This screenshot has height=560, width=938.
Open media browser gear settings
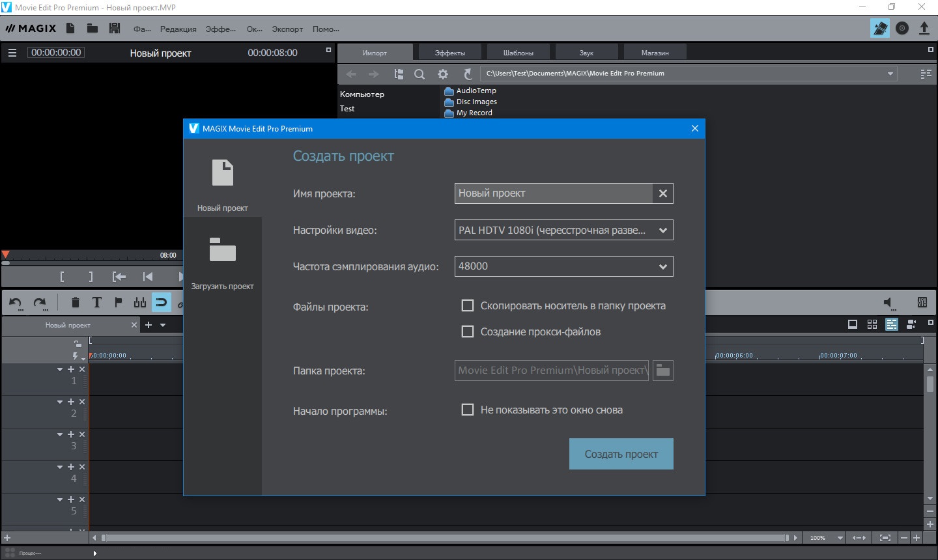[443, 74]
